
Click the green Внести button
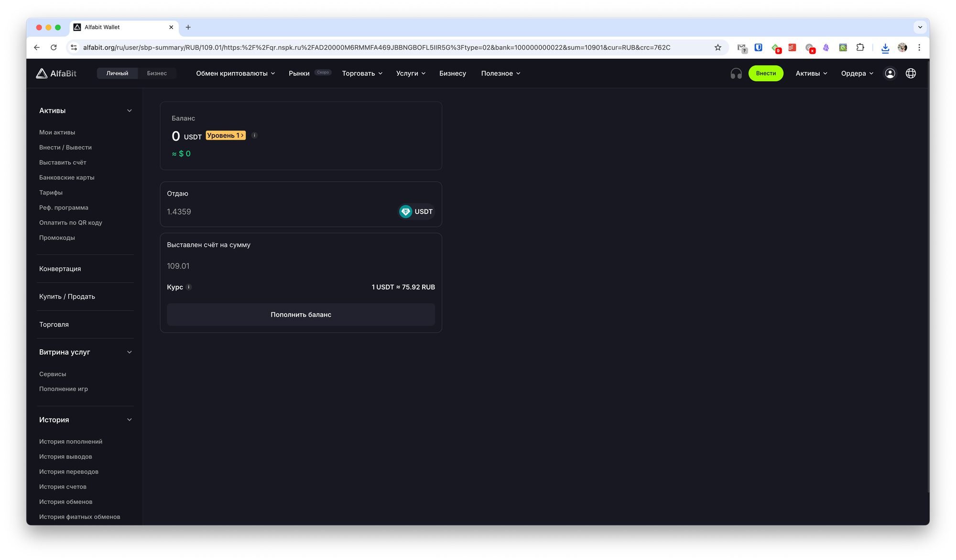coord(766,73)
